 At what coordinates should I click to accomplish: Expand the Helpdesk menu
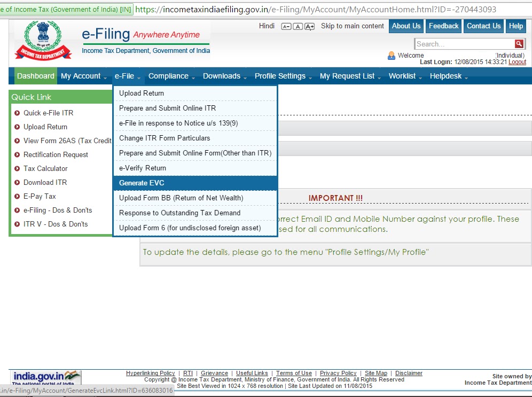pyautogui.click(x=449, y=76)
